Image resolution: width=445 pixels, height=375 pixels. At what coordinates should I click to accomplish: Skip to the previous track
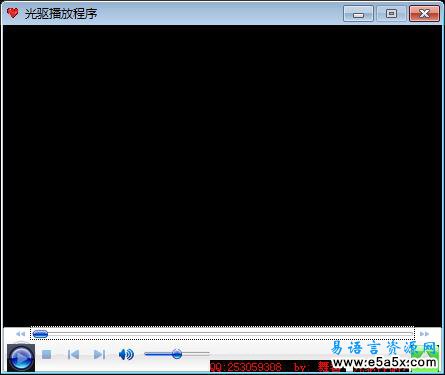click(73, 354)
